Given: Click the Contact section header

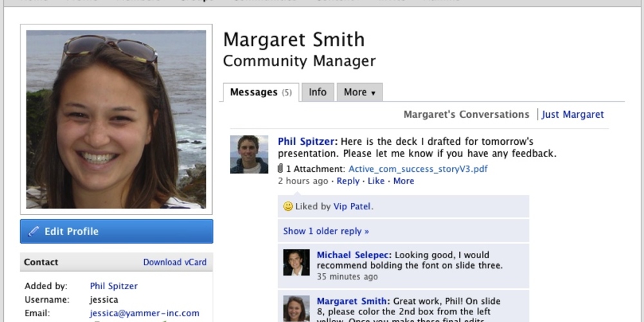Looking at the screenshot, I should point(117,262).
